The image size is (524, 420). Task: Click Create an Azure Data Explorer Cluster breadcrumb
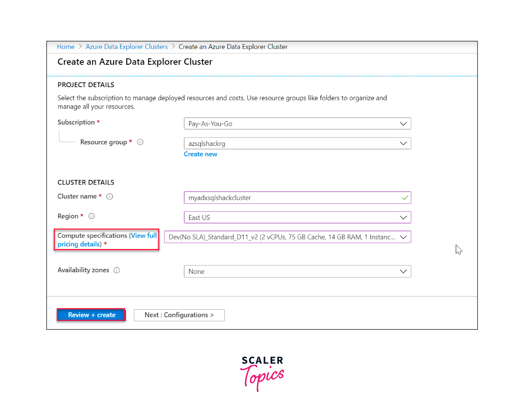pos(233,47)
